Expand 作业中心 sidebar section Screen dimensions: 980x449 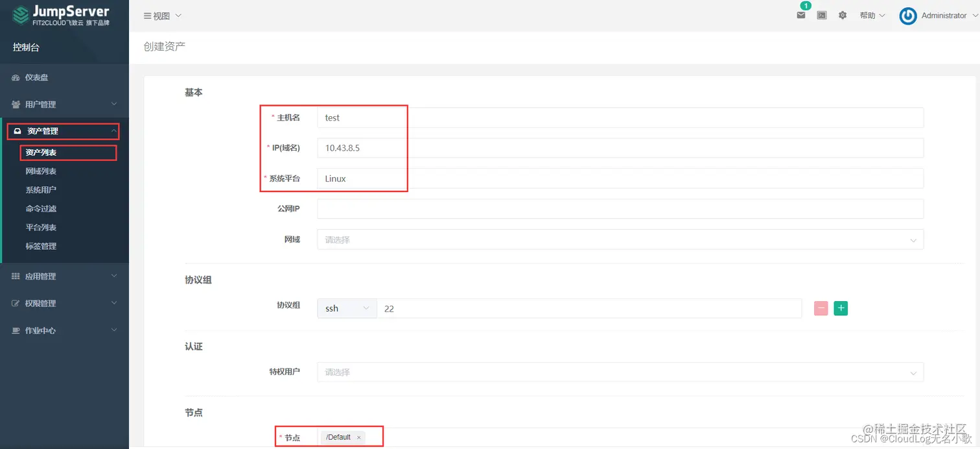[x=65, y=331]
